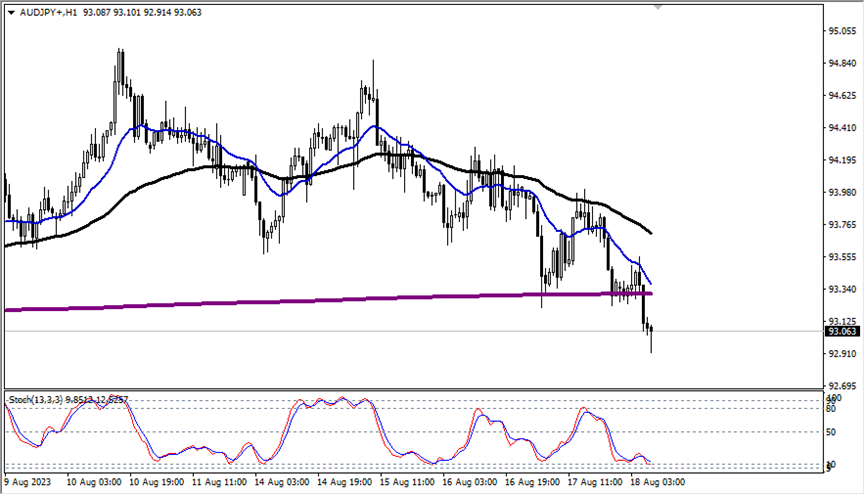Click the 9 Aug 2023 date label
865x495 pixels.
coord(28,482)
